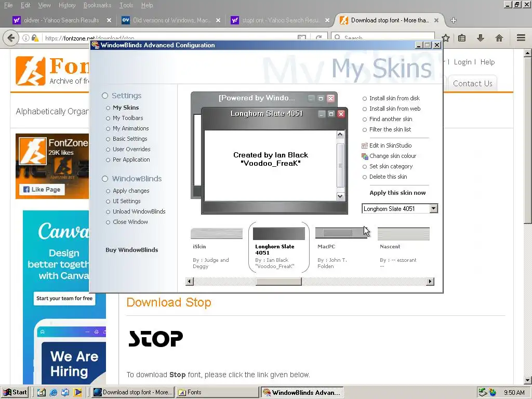Select Set skin category
This screenshot has width=532, height=399.
pyautogui.click(x=391, y=166)
